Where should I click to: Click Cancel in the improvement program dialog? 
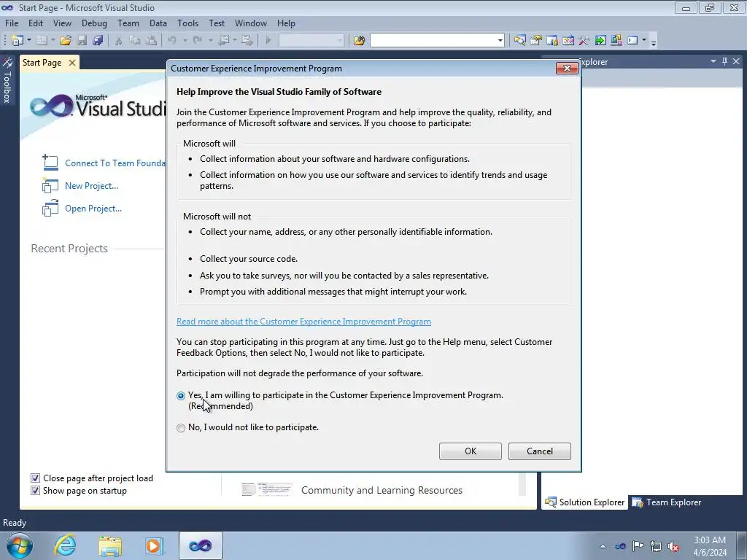pyautogui.click(x=540, y=451)
